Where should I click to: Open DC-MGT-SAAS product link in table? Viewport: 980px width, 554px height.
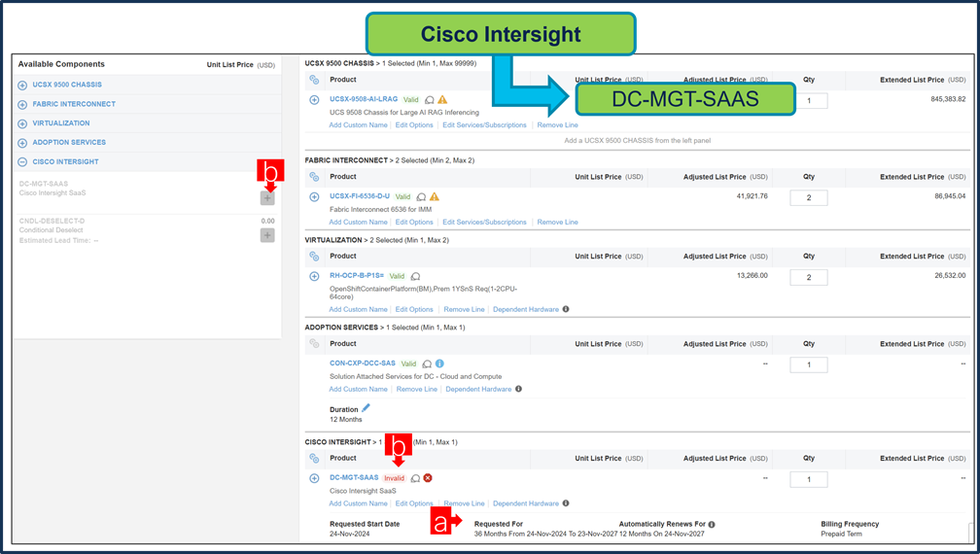tap(354, 477)
